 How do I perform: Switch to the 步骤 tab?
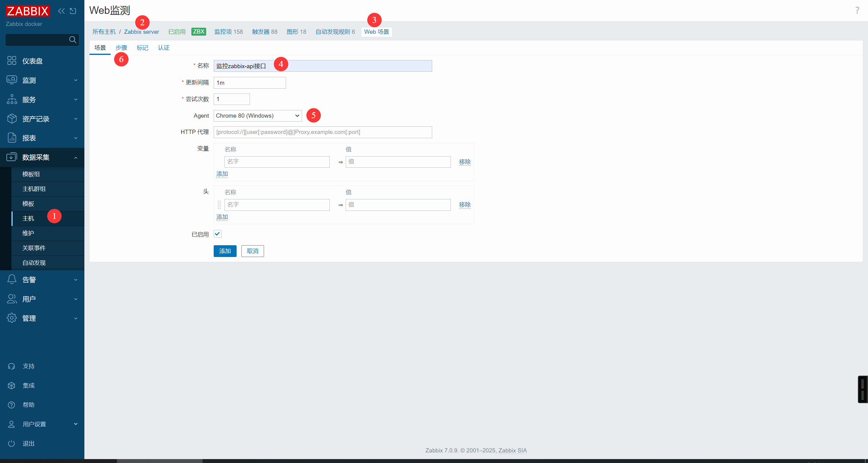coord(121,48)
